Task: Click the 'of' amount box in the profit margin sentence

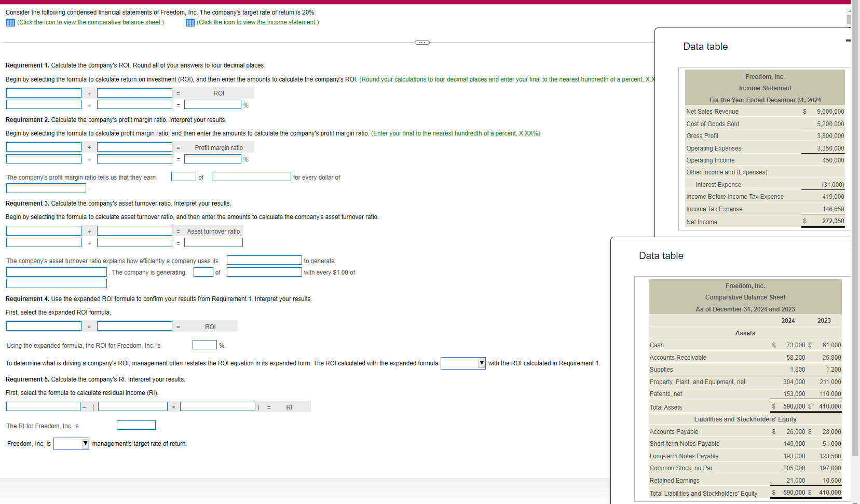Action: coord(184,176)
